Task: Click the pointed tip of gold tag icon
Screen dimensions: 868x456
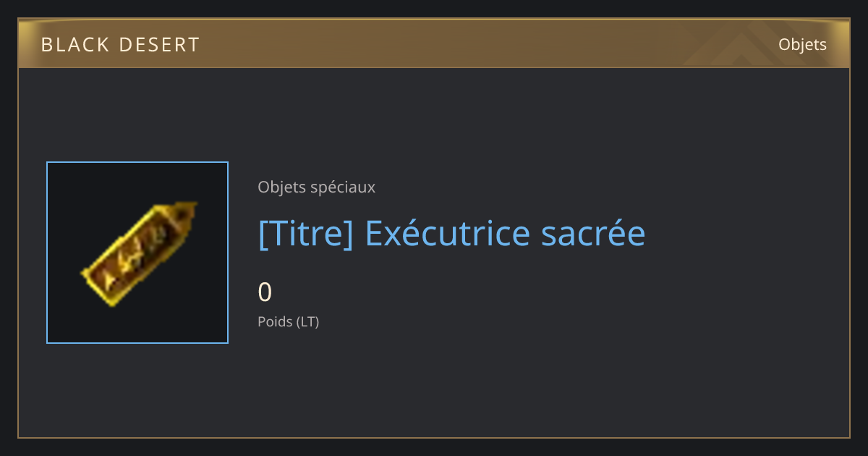Action: pos(189,211)
